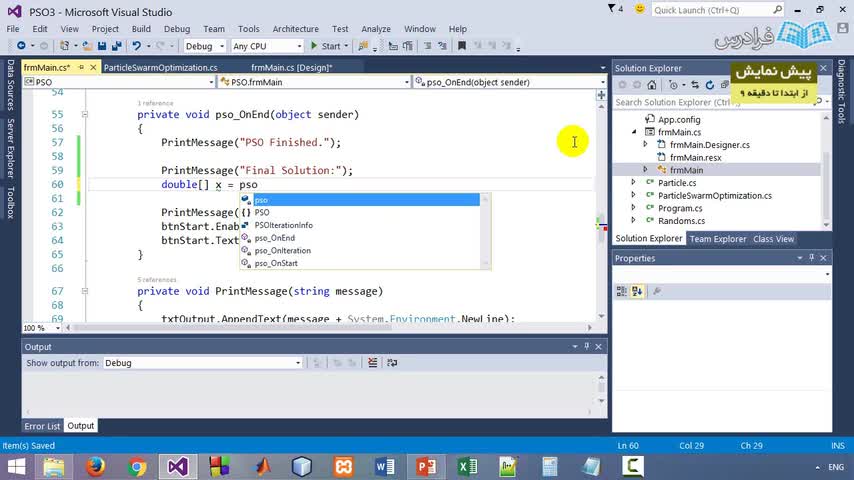The height and width of the screenshot is (480, 854).
Task: Open Microsoft Word from the taskbar
Action: click(385, 466)
